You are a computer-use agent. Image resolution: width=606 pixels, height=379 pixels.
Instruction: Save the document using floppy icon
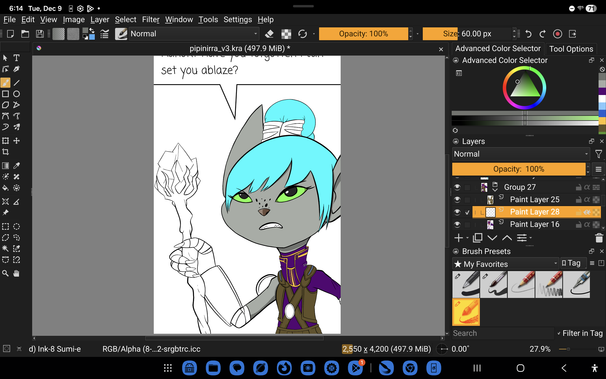point(40,34)
